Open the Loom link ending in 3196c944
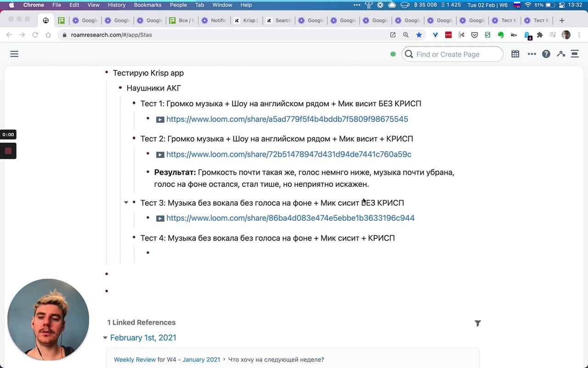This screenshot has height=368, width=588. tap(290, 218)
